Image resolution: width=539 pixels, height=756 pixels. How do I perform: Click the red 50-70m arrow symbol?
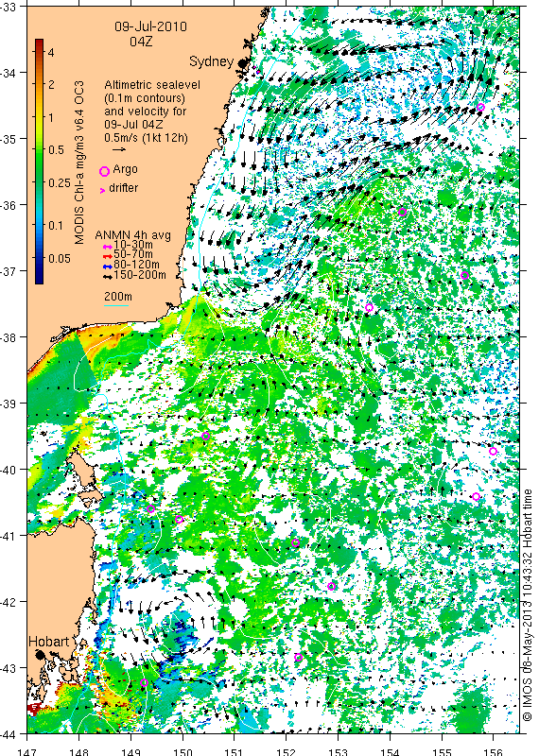tap(107, 256)
